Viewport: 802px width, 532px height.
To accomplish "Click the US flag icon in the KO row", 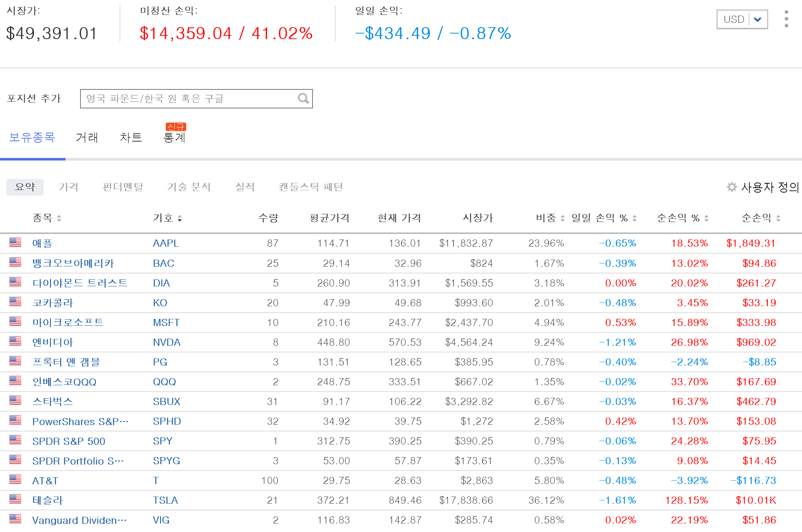I will [x=15, y=301].
